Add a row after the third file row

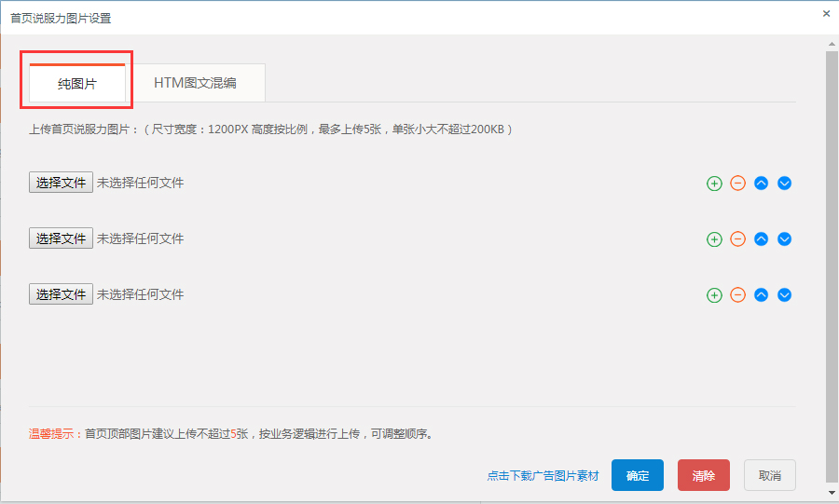coord(714,295)
